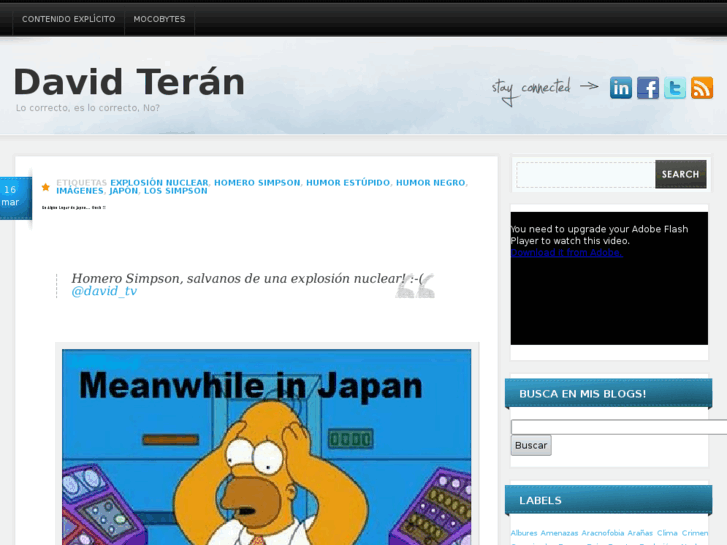Open the Homero Simpson tag
727x545 pixels.
pos(257,183)
